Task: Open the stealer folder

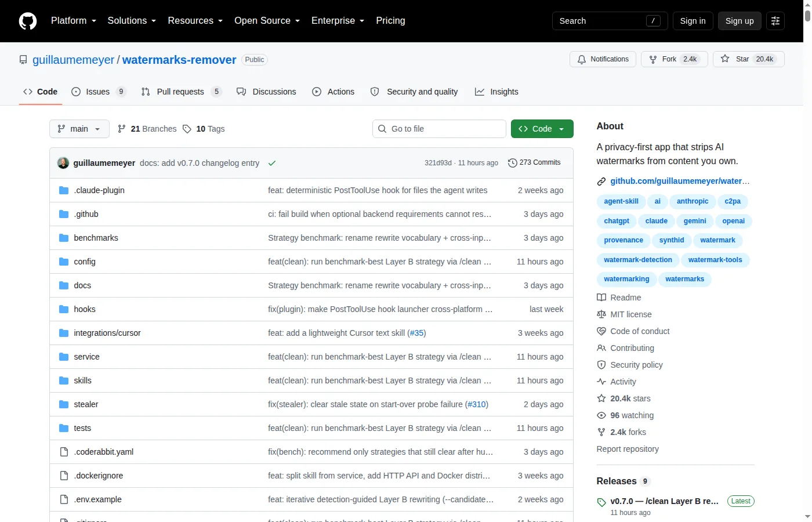Action: click(x=86, y=404)
